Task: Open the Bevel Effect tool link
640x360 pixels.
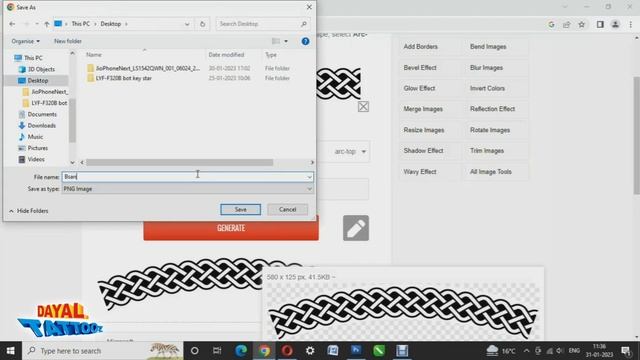Action: [x=420, y=68]
